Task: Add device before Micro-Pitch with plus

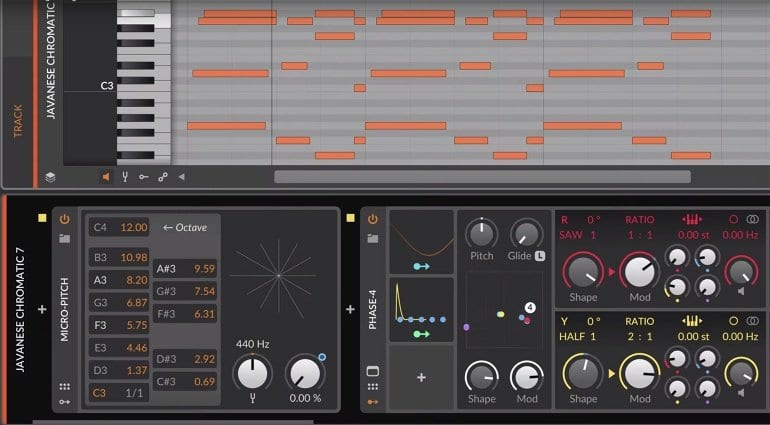Action: click(x=42, y=310)
